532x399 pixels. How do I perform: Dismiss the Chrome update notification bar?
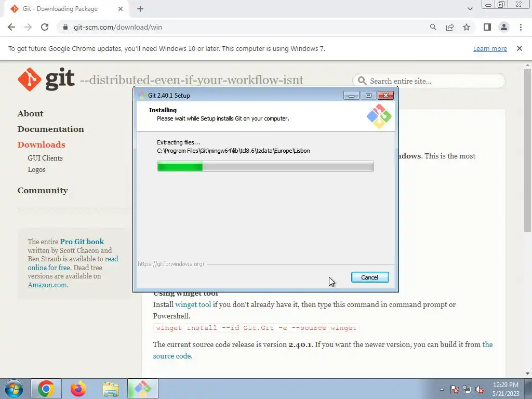pyautogui.click(x=519, y=48)
